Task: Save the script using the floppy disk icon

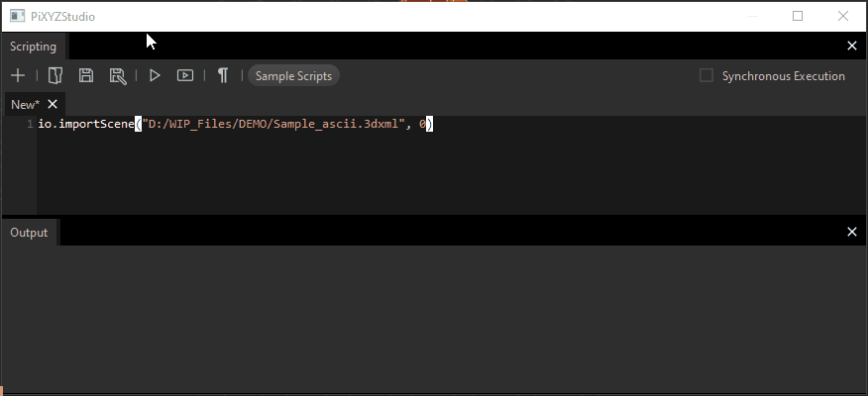Action: (86, 75)
